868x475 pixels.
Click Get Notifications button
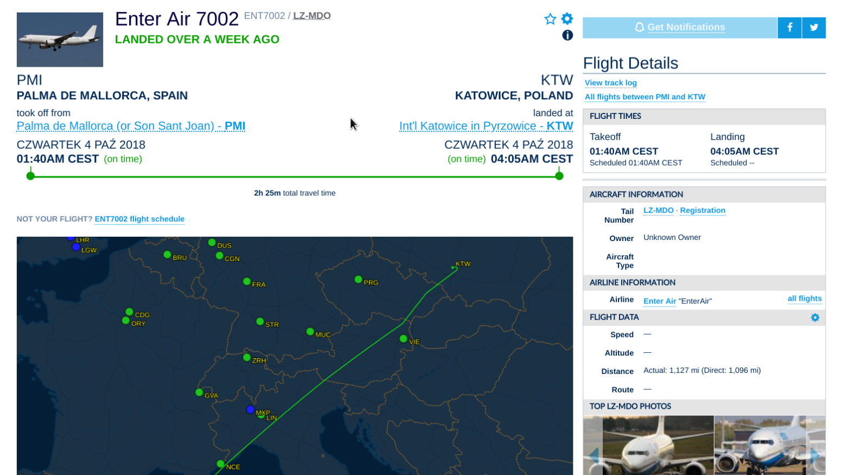pyautogui.click(x=680, y=28)
